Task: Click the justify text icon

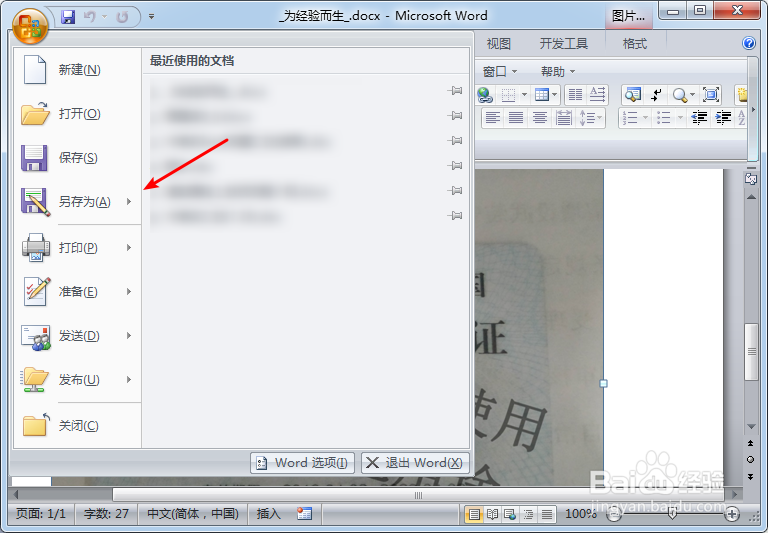Action: 516,118
